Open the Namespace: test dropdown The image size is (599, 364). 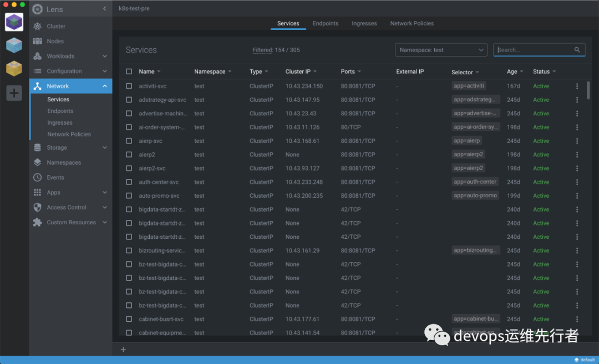(441, 50)
